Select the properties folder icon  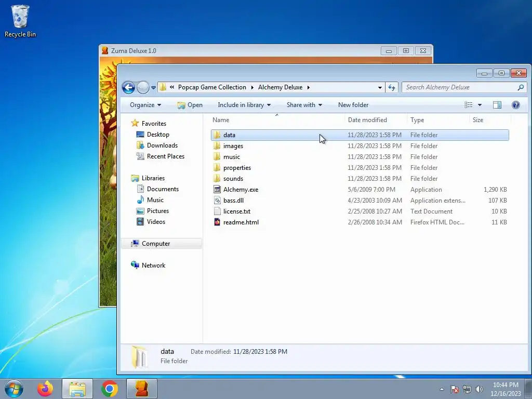pyautogui.click(x=217, y=168)
